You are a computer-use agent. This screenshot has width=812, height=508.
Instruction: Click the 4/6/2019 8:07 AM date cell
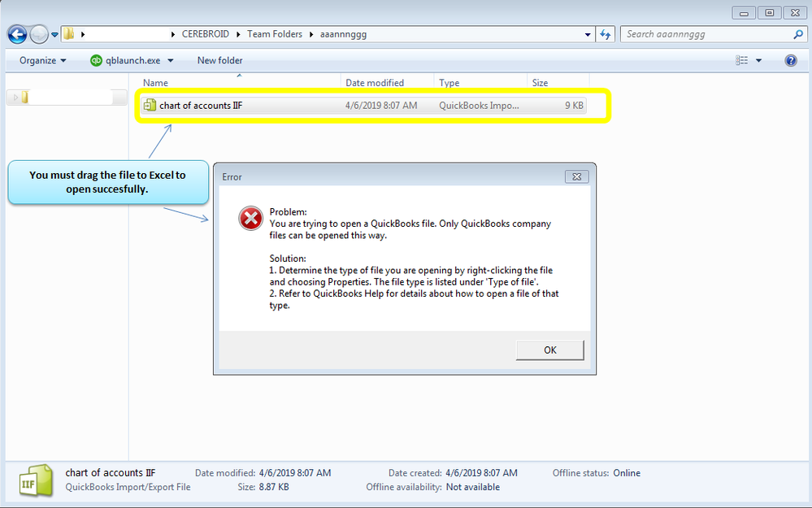click(381, 106)
